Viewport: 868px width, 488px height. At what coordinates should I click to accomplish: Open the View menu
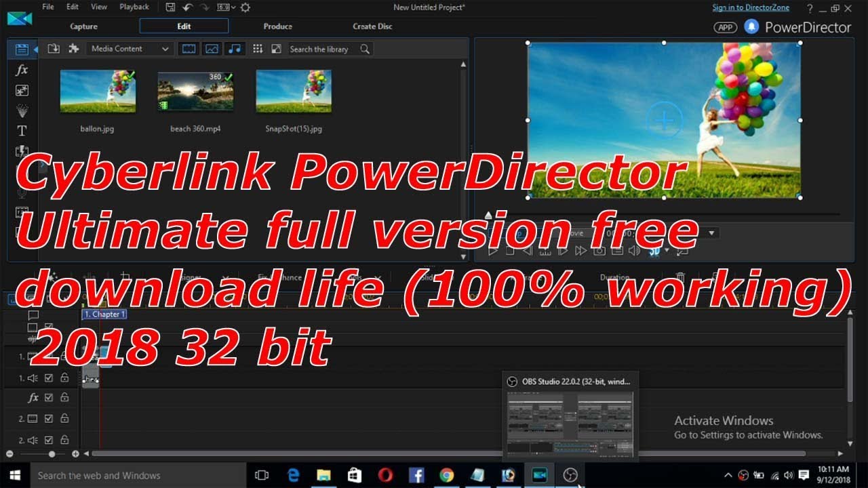click(99, 7)
